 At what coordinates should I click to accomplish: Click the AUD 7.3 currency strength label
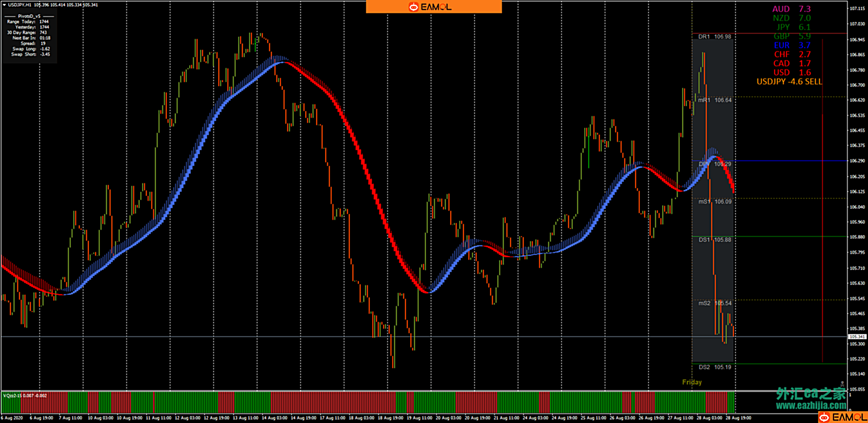coord(791,9)
